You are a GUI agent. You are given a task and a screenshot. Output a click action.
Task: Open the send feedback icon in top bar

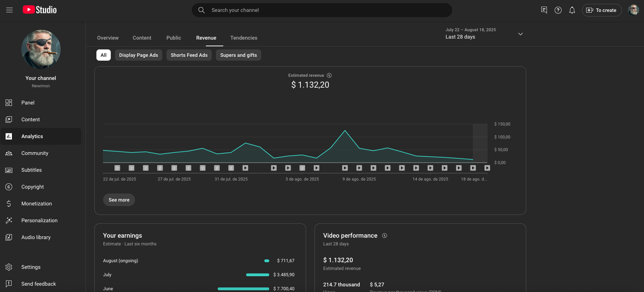(x=544, y=10)
